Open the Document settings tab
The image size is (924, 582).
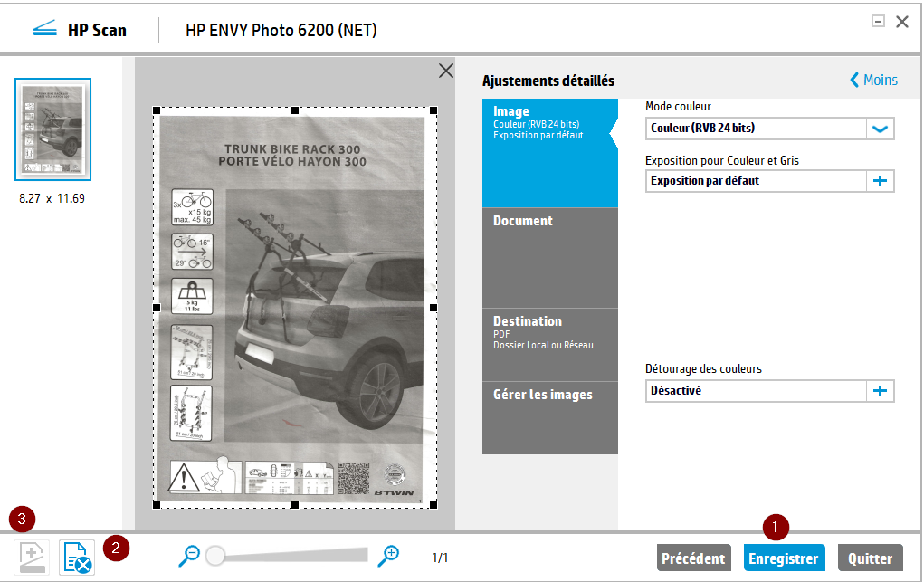pos(550,258)
